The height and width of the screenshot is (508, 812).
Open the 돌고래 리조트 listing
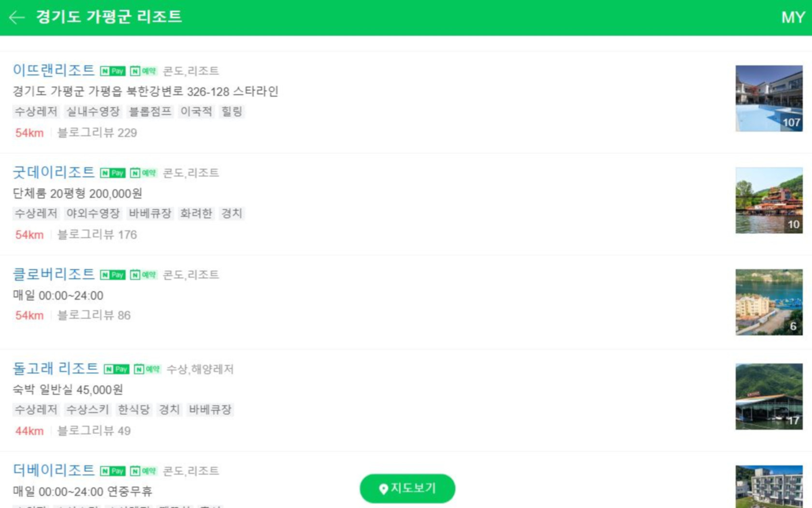(56, 368)
